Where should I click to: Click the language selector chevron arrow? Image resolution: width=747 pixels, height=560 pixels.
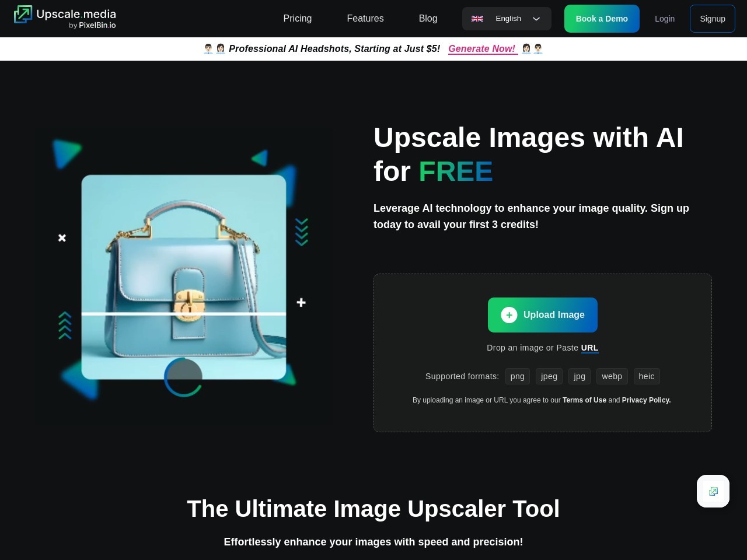click(x=536, y=19)
